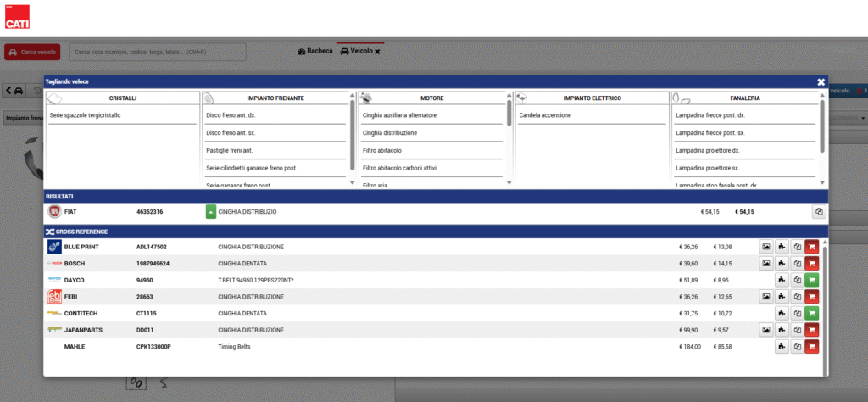
Task: Collapse the FIAT Cinghia Distribuzio result
Action: [211, 212]
